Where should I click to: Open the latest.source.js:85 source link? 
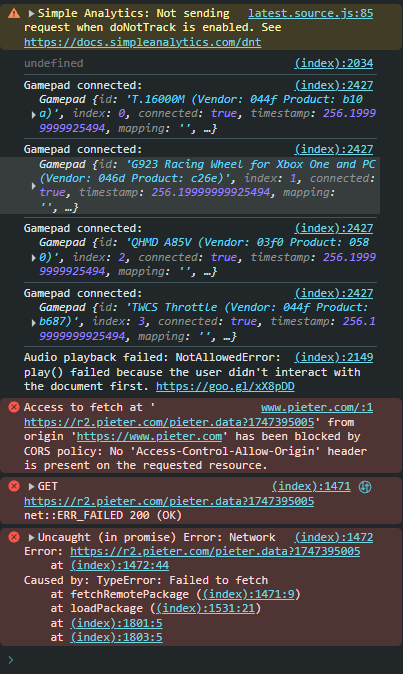[310, 13]
